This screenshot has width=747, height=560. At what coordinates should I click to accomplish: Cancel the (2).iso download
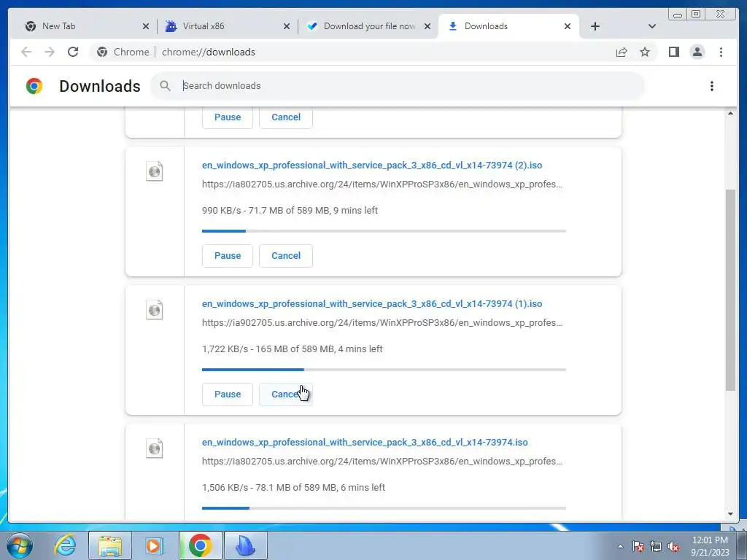pyautogui.click(x=286, y=256)
